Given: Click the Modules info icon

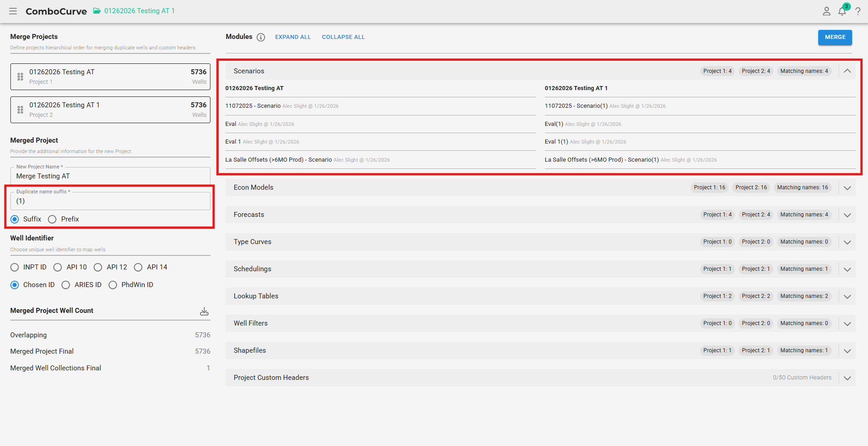Looking at the screenshot, I should click(261, 37).
